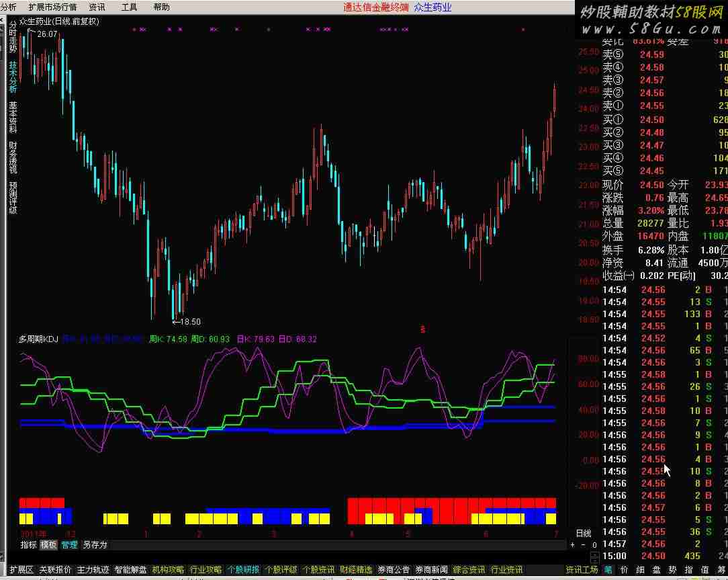Select the 笔 tick-detail icon tab

pos(607,570)
